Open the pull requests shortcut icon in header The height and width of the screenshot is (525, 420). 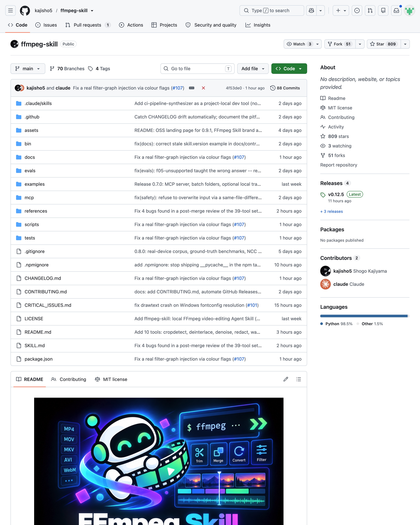coord(370,10)
